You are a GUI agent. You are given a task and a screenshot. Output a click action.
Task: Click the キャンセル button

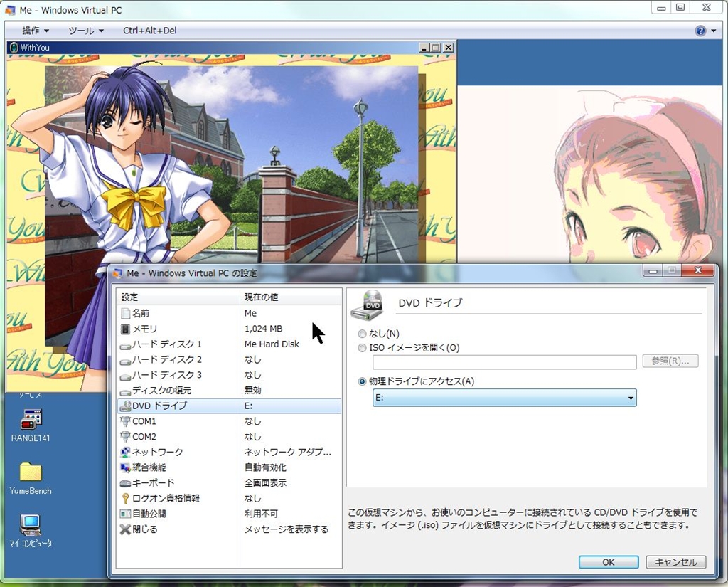click(x=675, y=562)
